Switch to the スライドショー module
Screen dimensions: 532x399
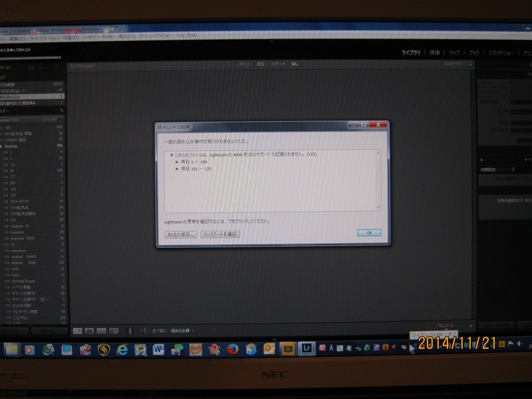(501, 53)
